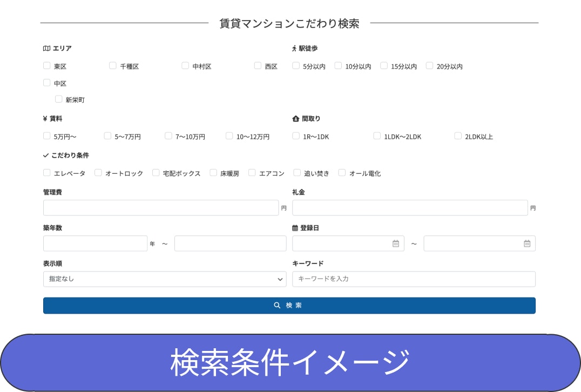Enable the 床暖房 condition checkbox
581x392 pixels.
click(213, 173)
